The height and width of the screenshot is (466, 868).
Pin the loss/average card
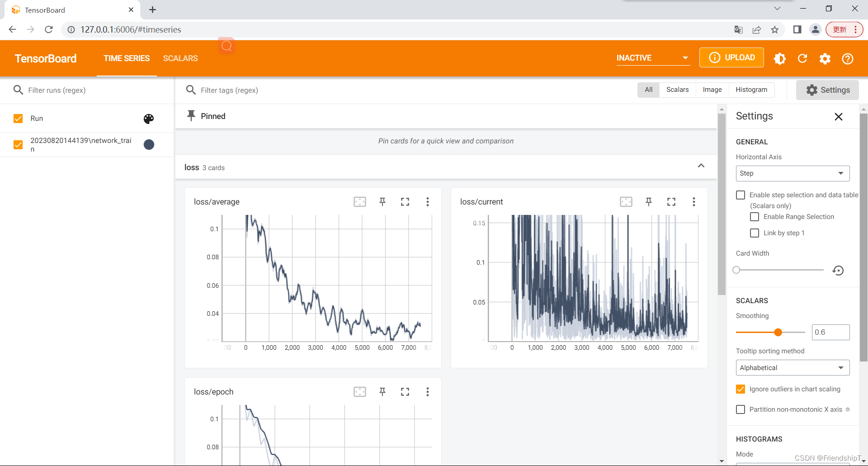click(382, 202)
